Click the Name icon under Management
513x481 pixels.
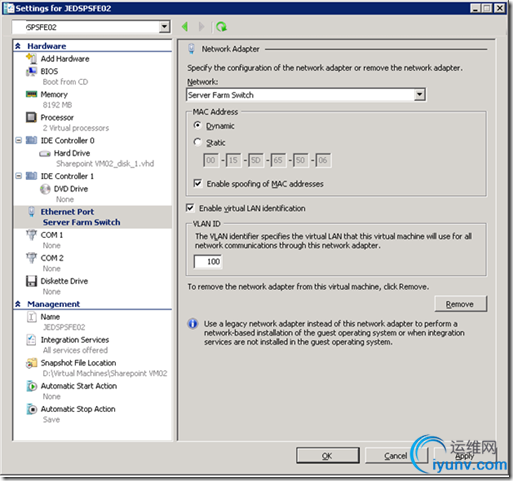point(31,317)
